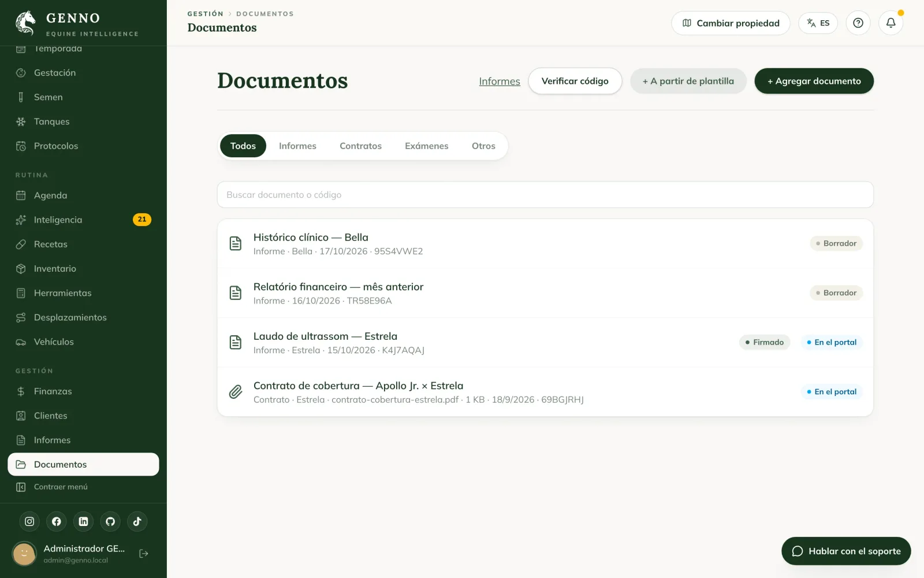
Task: Open Agenda in the sidebar
Action: tap(83, 195)
